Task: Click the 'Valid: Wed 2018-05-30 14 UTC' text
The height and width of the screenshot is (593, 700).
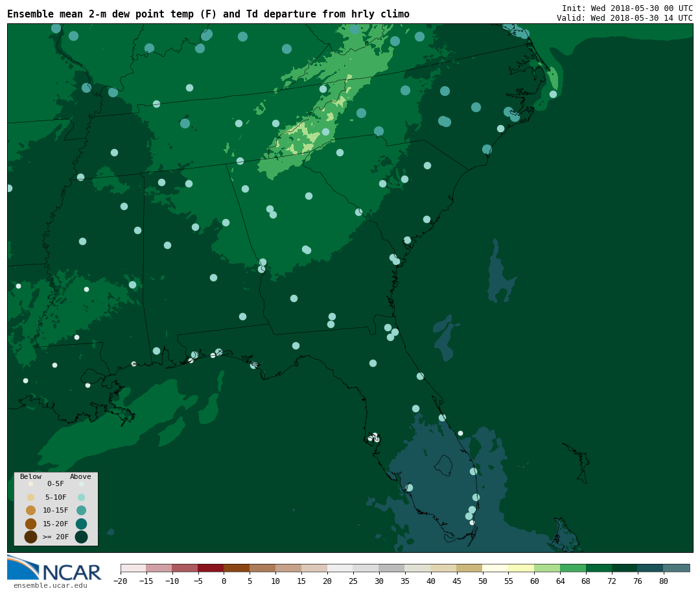Action: (x=625, y=18)
